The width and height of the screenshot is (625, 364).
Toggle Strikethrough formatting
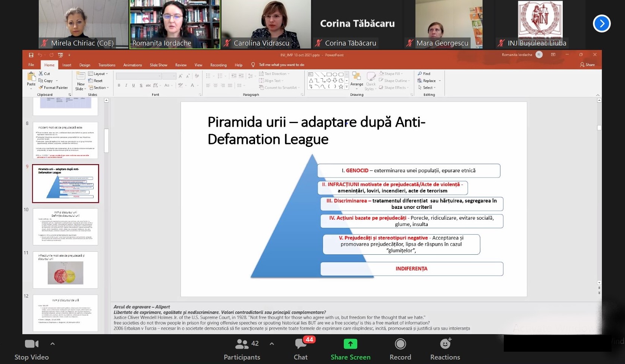pos(148,85)
